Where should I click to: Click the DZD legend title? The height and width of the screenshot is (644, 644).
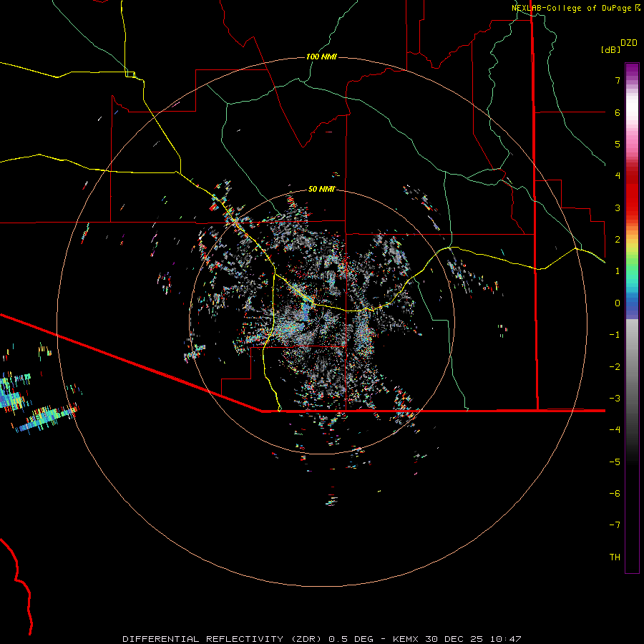coord(629,43)
